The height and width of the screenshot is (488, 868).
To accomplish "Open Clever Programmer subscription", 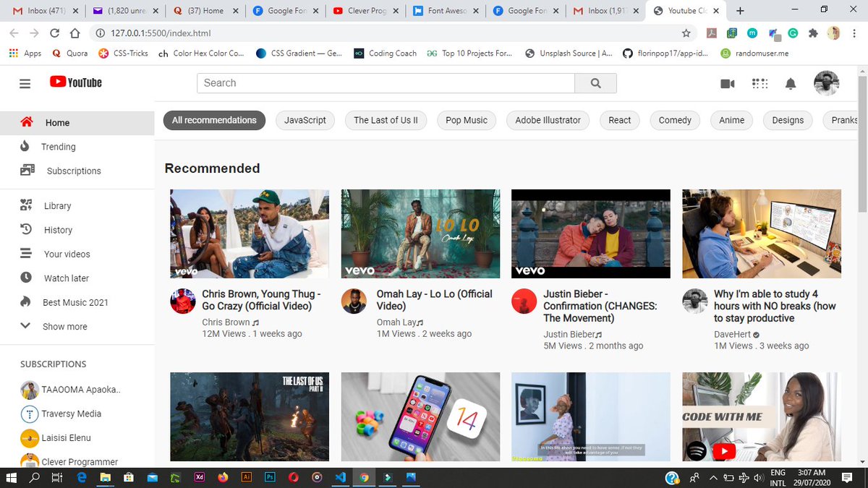I will (69, 461).
